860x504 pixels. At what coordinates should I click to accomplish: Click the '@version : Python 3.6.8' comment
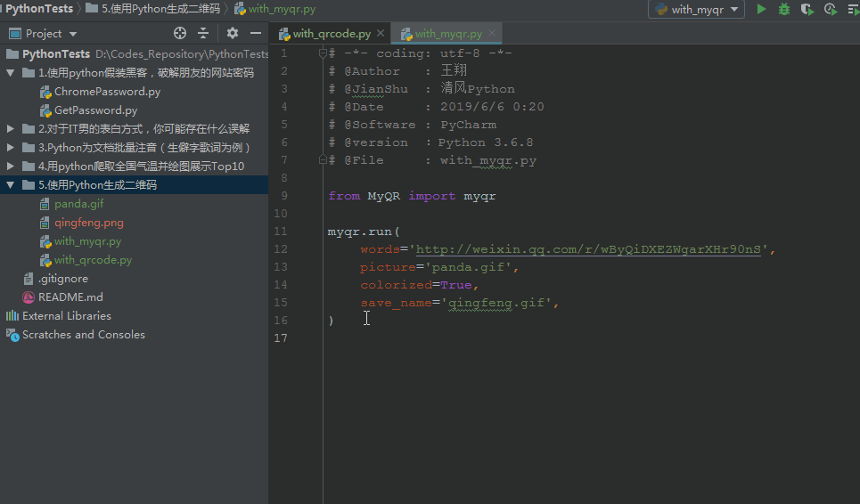[430, 142]
